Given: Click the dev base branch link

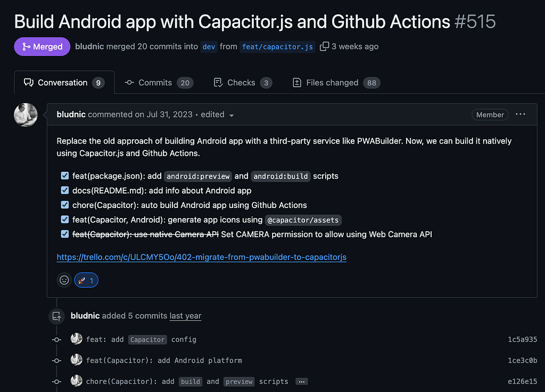Looking at the screenshot, I should tap(209, 47).
